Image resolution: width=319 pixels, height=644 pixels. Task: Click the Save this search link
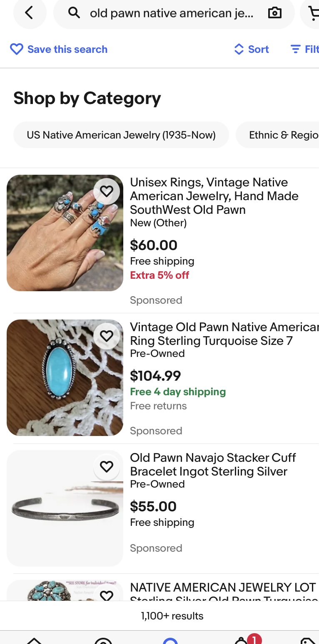pos(67,50)
